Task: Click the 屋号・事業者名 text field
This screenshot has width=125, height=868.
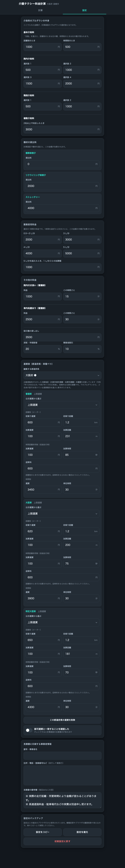Action: coord(62,756)
